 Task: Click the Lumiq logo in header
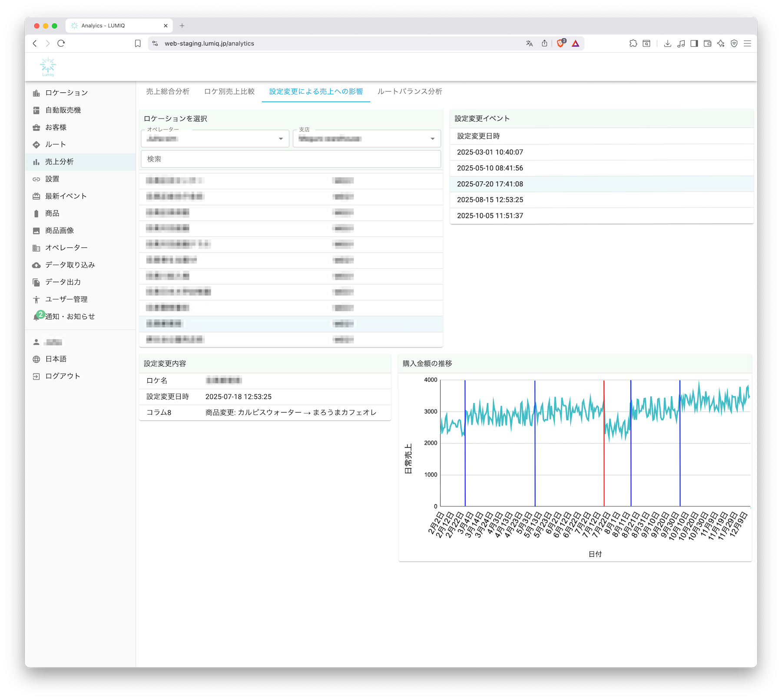point(48,67)
